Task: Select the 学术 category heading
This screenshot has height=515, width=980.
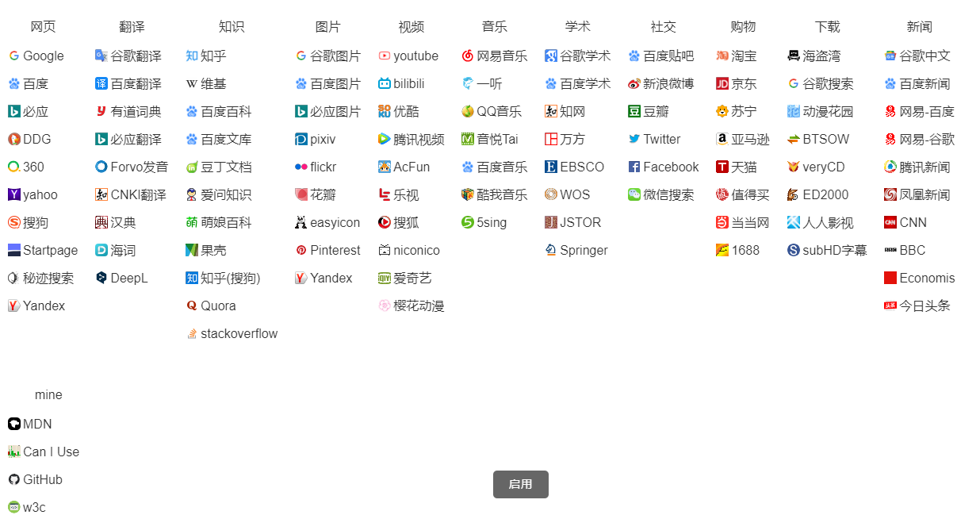Action: pos(577,27)
